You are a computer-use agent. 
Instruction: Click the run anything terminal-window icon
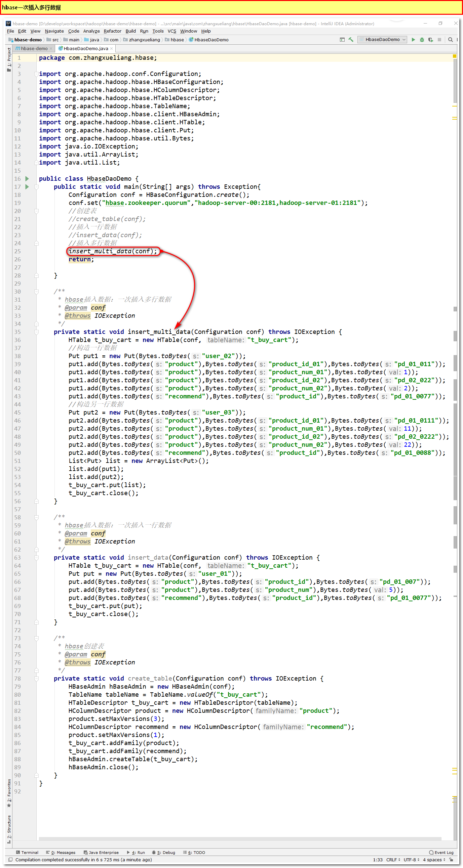[x=342, y=39]
